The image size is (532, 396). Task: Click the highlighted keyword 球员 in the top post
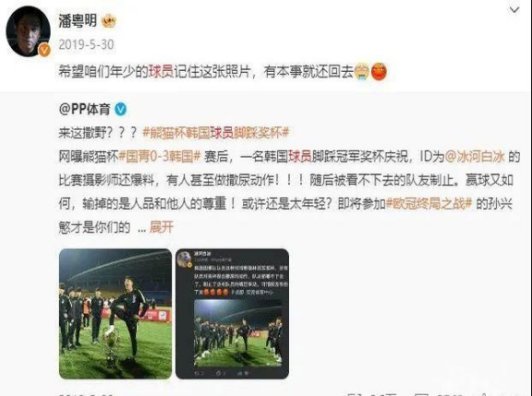[x=161, y=71]
